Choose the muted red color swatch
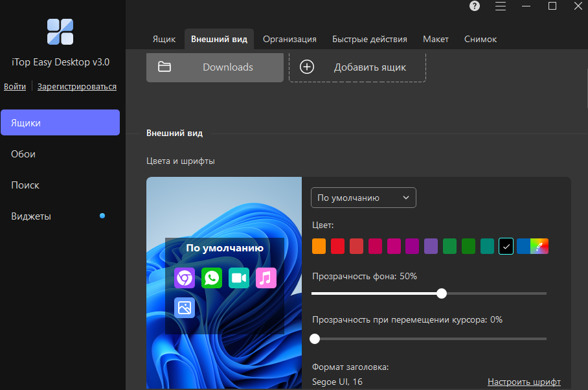The image size is (588, 390). coord(356,246)
